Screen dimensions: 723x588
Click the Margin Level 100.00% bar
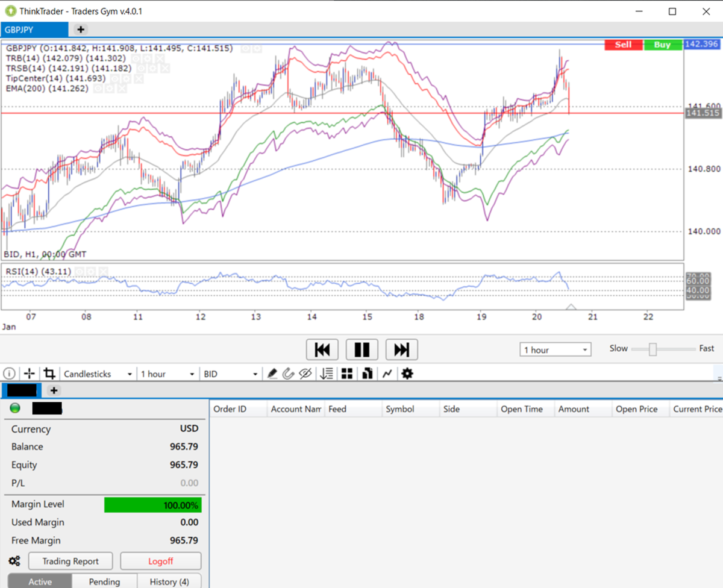(x=153, y=505)
